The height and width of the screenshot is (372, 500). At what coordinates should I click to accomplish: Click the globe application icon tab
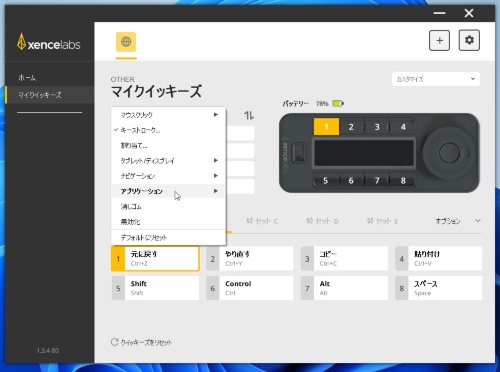(x=126, y=42)
